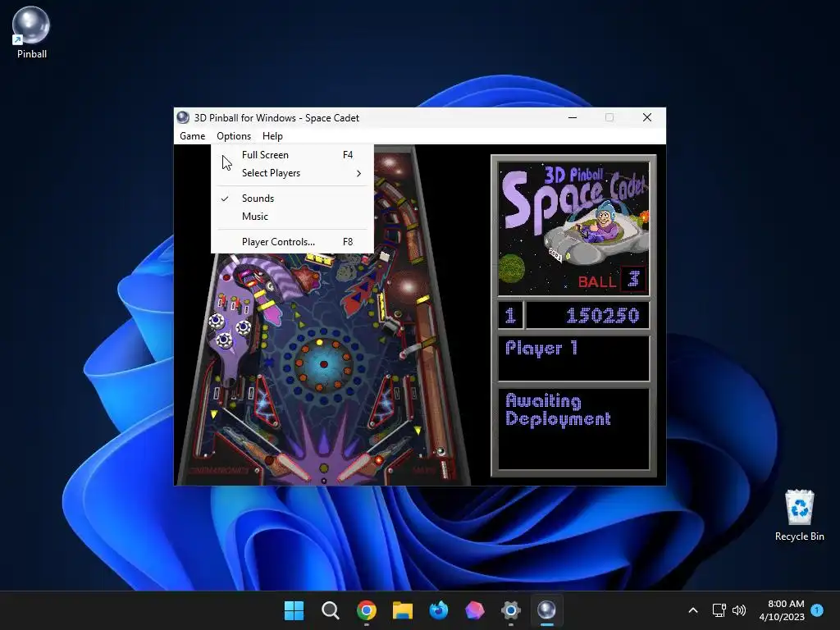The height and width of the screenshot is (630, 840).
Task: Open the network status tray icon
Action: pyautogui.click(x=719, y=610)
